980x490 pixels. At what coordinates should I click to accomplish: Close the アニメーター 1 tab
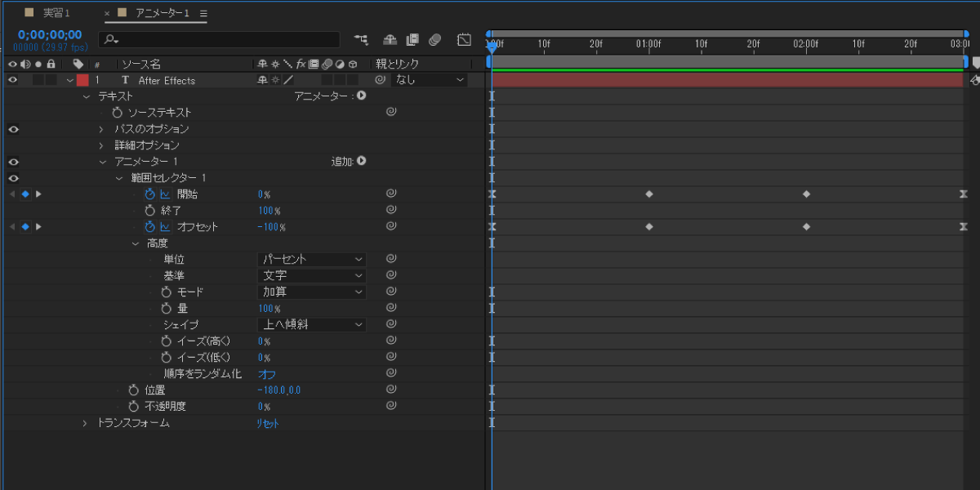pos(107,13)
